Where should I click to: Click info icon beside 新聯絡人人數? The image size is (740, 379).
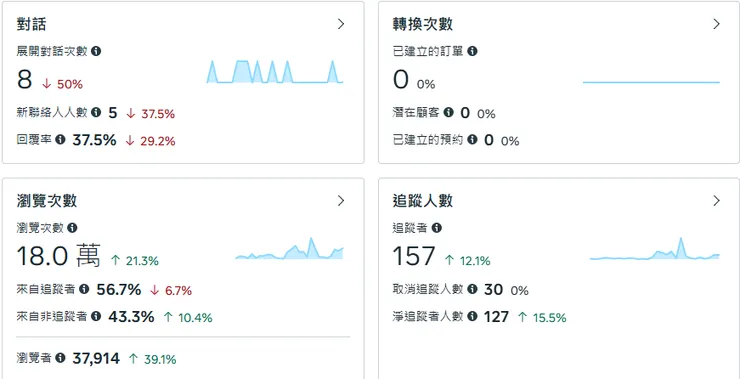[96, 112]
